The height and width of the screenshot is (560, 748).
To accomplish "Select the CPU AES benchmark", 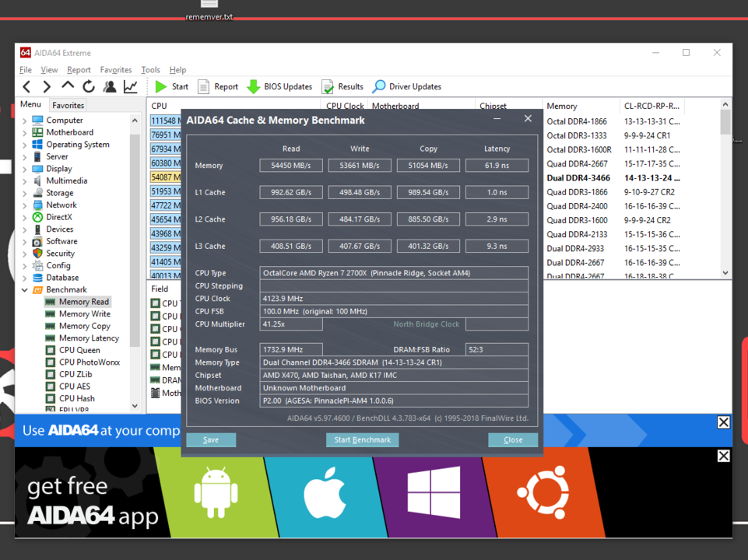I will (75, 387).
